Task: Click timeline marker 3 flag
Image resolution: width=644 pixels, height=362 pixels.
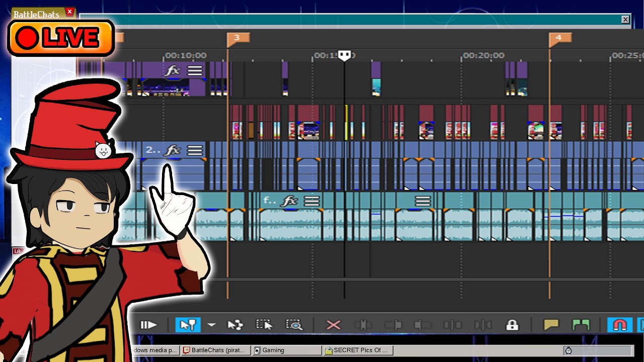Action: [x=237, y=39]
